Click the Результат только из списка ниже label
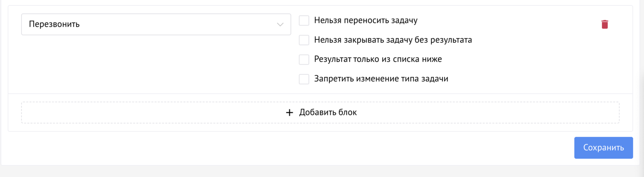644x177 pixels. (378, 59)
